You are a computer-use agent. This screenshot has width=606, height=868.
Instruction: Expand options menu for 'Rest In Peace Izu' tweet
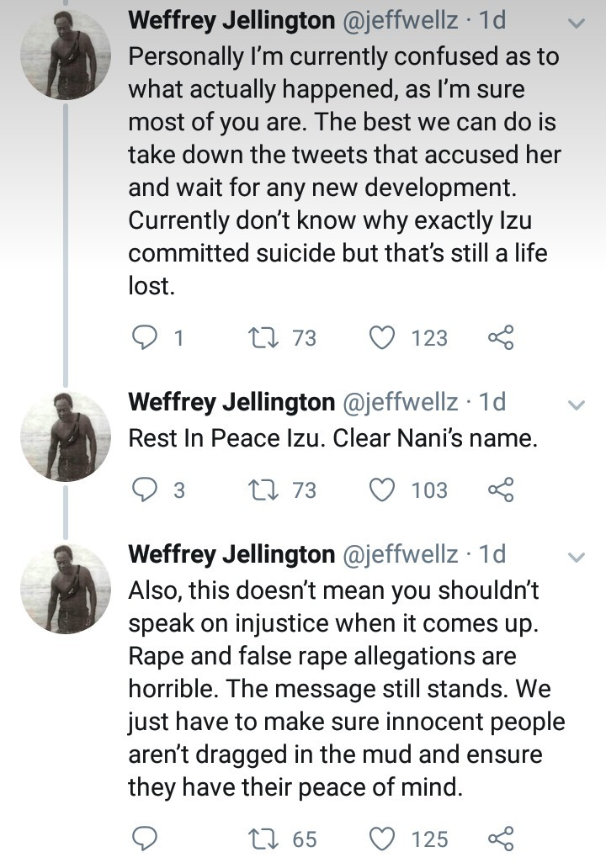577,405
